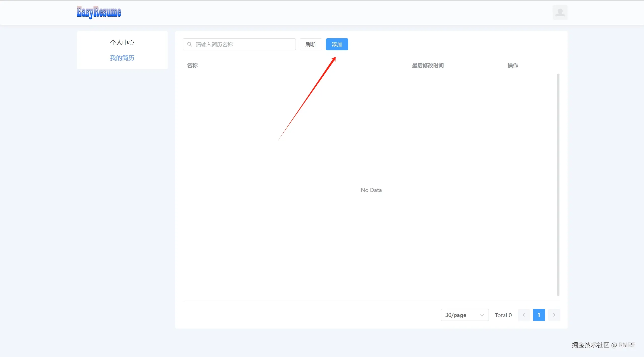The height and width of the screenshot is (357, 644).
Task: Click the 名称 column header
Action: coord(193,66)
